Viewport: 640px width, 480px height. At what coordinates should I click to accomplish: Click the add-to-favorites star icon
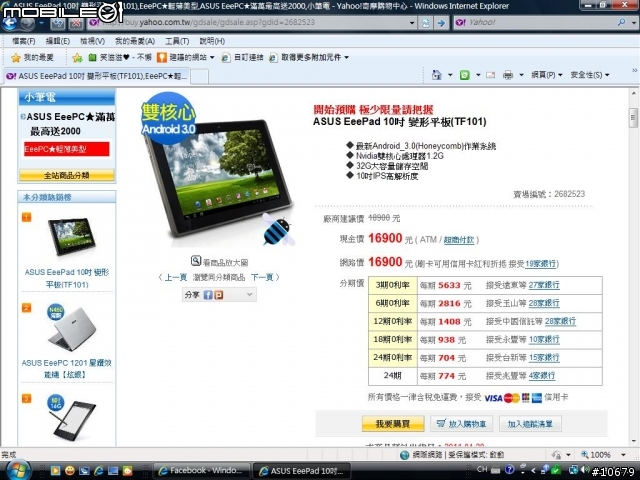click(x=77, y=58)
